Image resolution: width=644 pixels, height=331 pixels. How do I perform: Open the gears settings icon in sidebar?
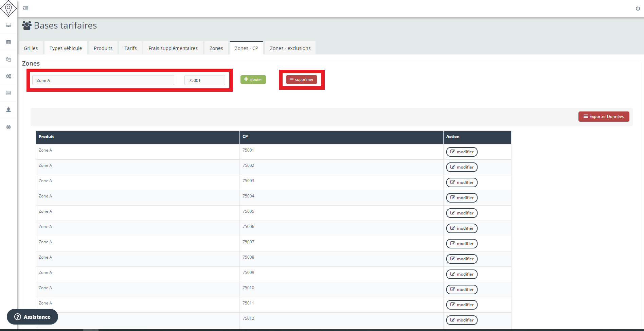coord(8,76)
